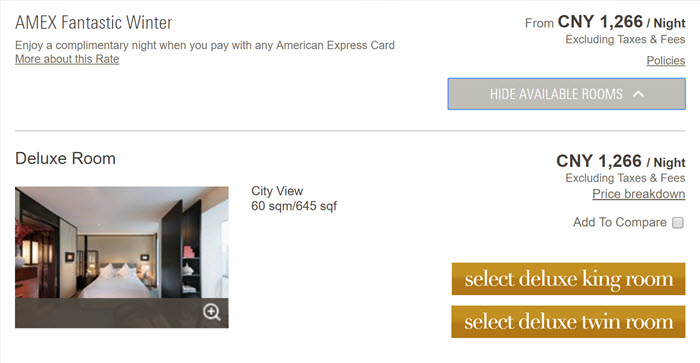This screenshot has width=700, height=363.
Task: Open the Policies link
Action: point(666,61)
